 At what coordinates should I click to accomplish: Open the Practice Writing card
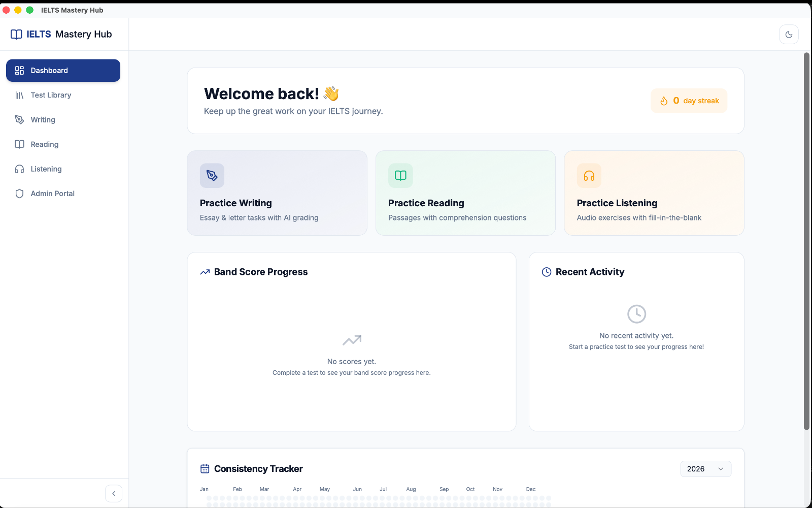pos(277,193)
